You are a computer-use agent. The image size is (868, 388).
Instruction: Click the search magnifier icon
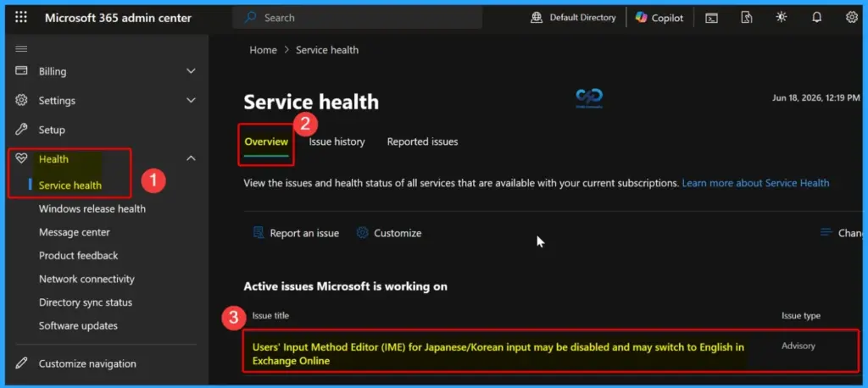[250, 18]
